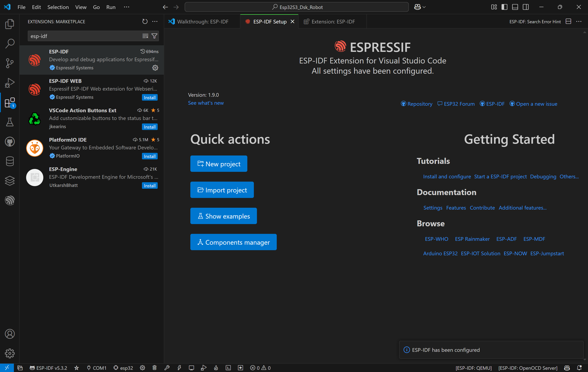Install the ESP-IDF WEB extension
The width and height of the screenshot is (588, 372).
[150, 97]
